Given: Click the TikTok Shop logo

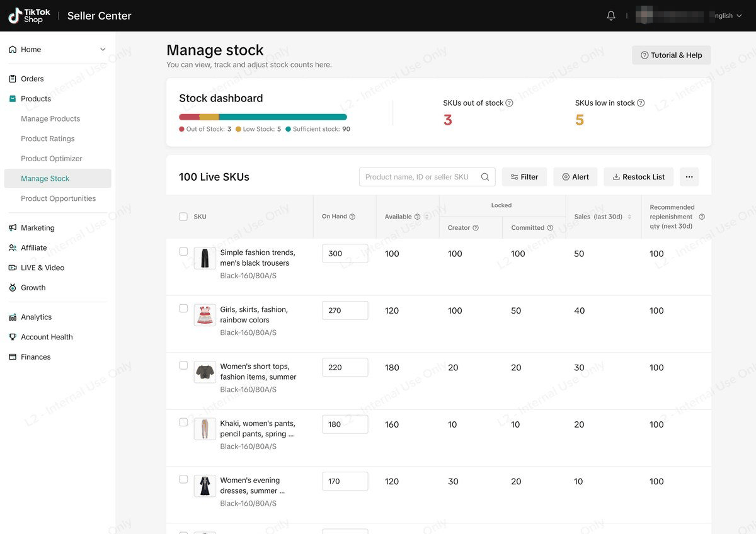Looking at the screenshot, I should point(29,16).
